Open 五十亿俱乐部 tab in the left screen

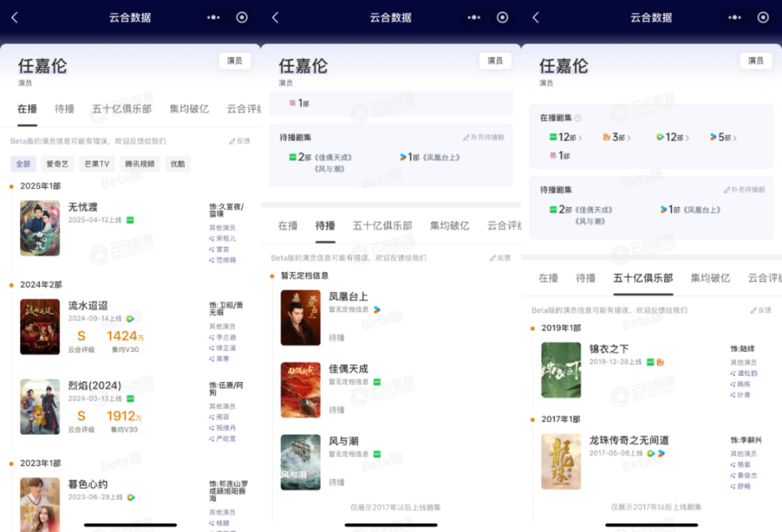(121, 109)
